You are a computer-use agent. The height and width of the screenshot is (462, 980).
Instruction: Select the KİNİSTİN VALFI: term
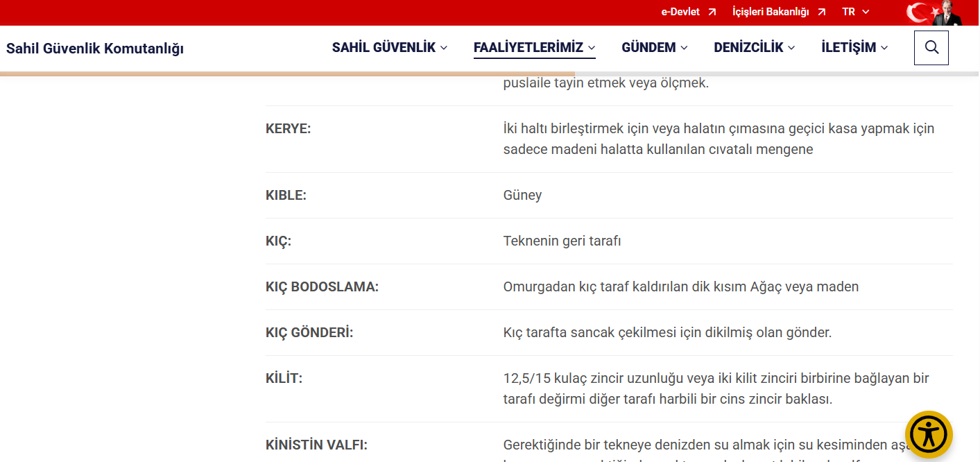pyautogui.click(x=316, y=445)
